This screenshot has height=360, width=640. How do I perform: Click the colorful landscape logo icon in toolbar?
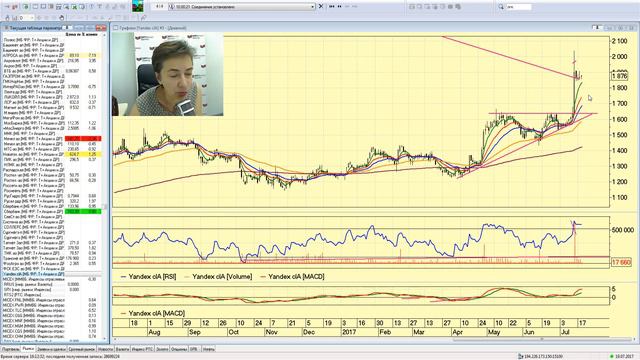coord(138,7)
